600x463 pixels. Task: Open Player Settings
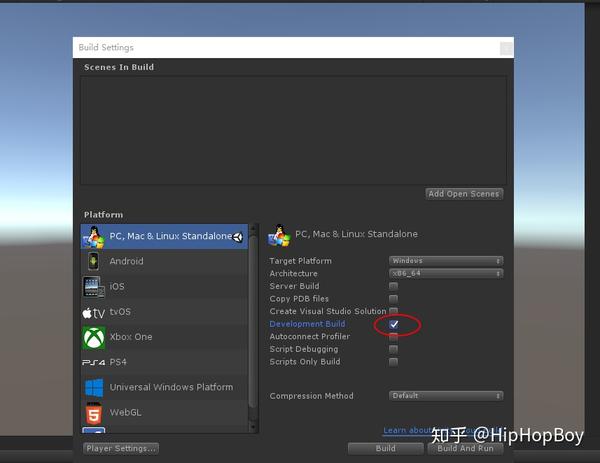(x=121, y=448)
